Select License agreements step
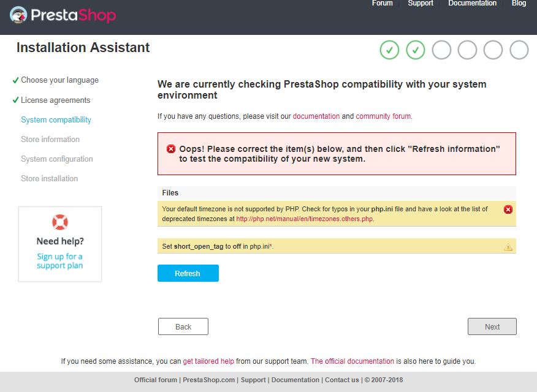The width and height of the screenshot is (537, 392). click(55, 100)
